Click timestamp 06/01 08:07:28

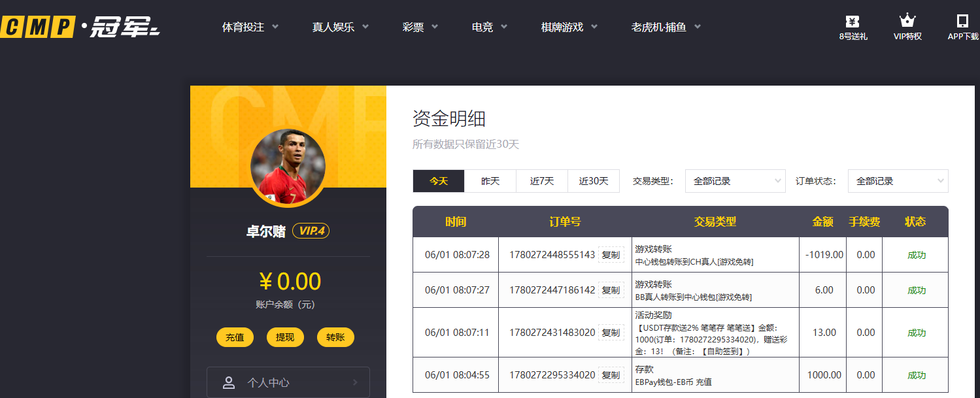pos(457,255)
